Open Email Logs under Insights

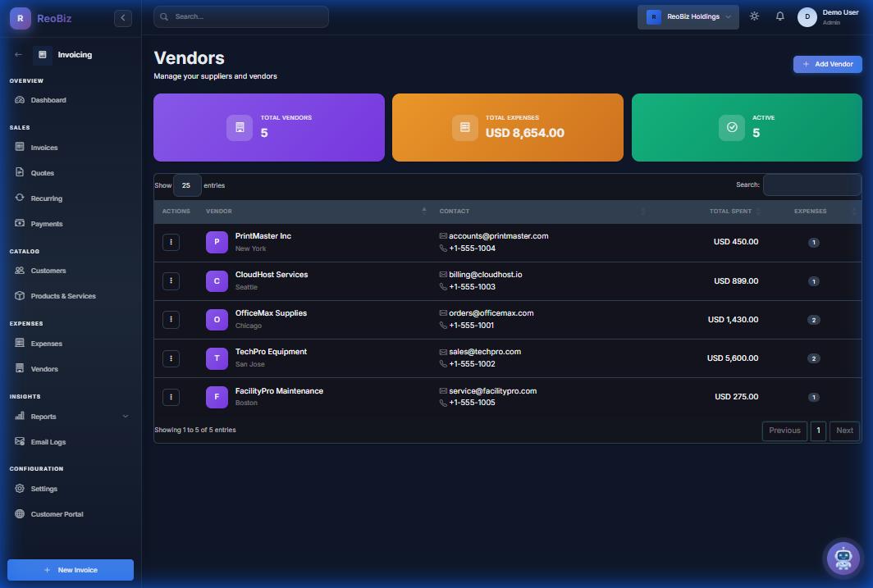click(x=48, y=441)
